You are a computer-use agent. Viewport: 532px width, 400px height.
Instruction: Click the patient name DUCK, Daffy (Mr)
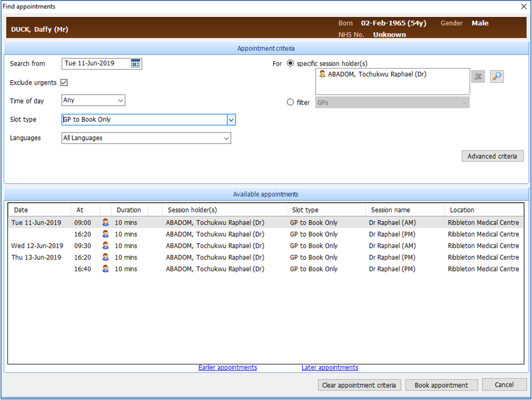(x=40, y=29)
